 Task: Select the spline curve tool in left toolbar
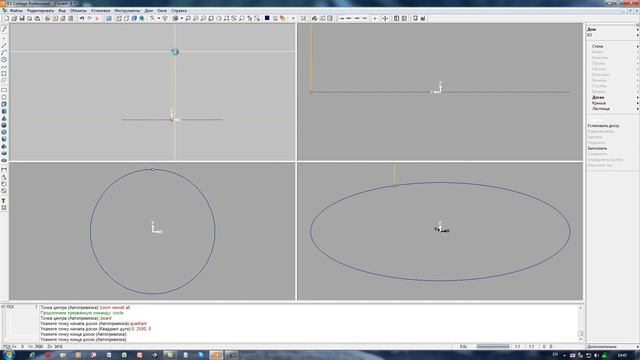4,67
